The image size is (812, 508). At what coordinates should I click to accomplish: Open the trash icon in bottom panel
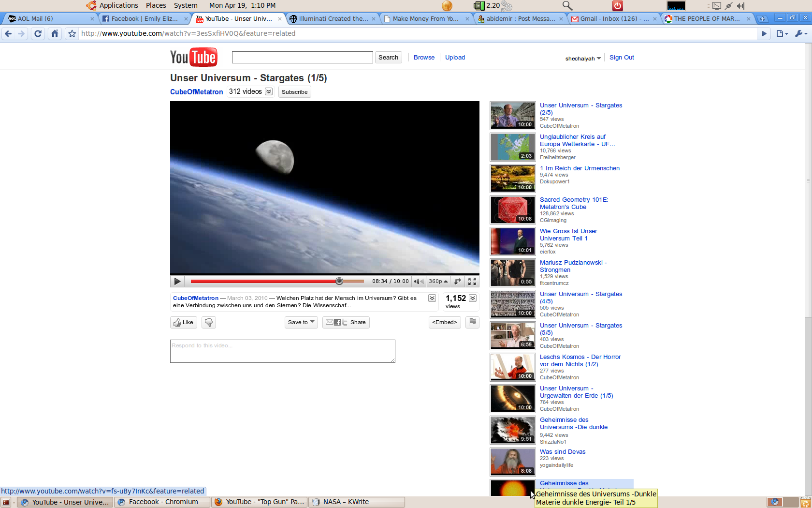coord(806,502)
